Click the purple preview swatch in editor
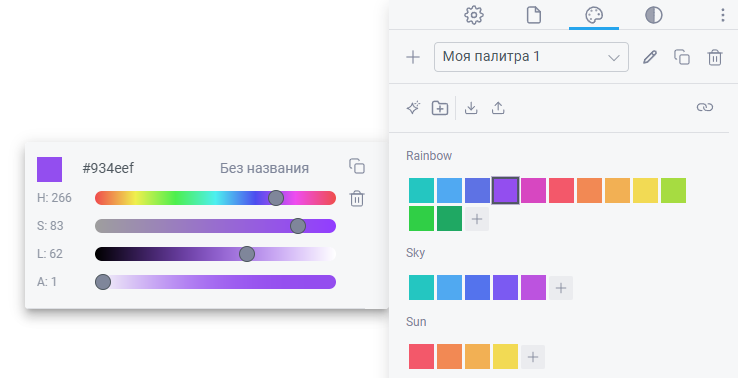Image resolution: width=738 pixels, height=378 pixels. pyautogui.click(x=49, y=169)
